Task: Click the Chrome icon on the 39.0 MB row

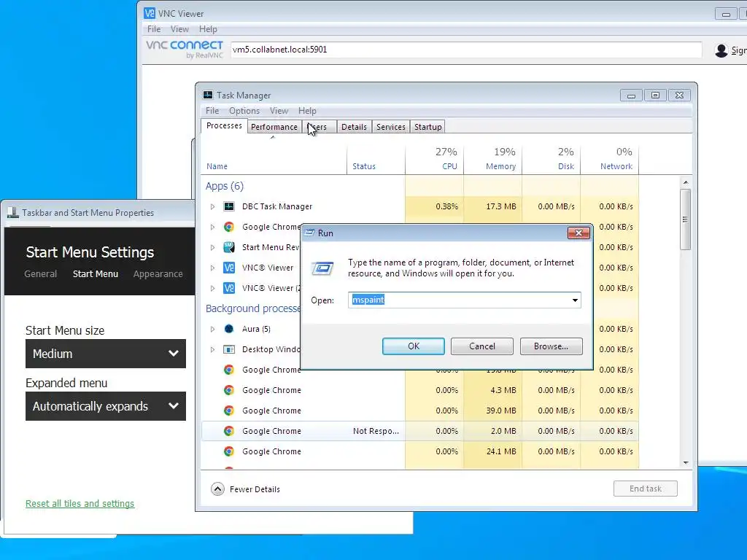Action: tap(229, 411)
